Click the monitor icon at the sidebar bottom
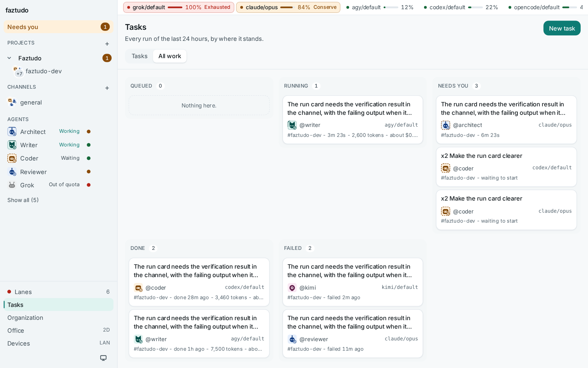 tap(103, 358)
